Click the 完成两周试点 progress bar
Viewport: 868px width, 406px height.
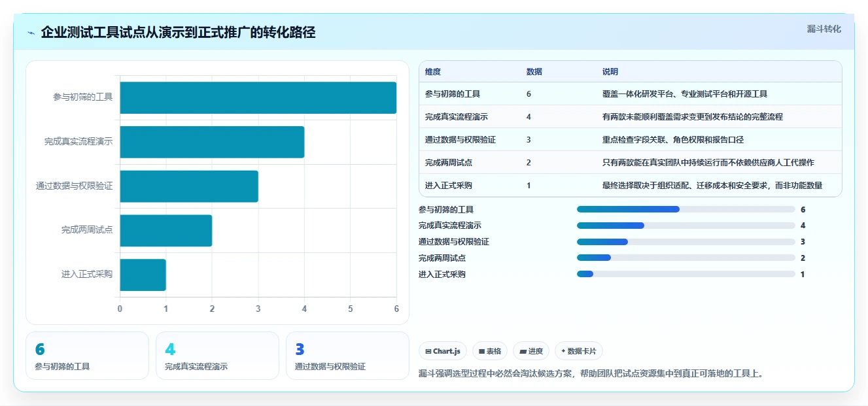pos(686,258)
